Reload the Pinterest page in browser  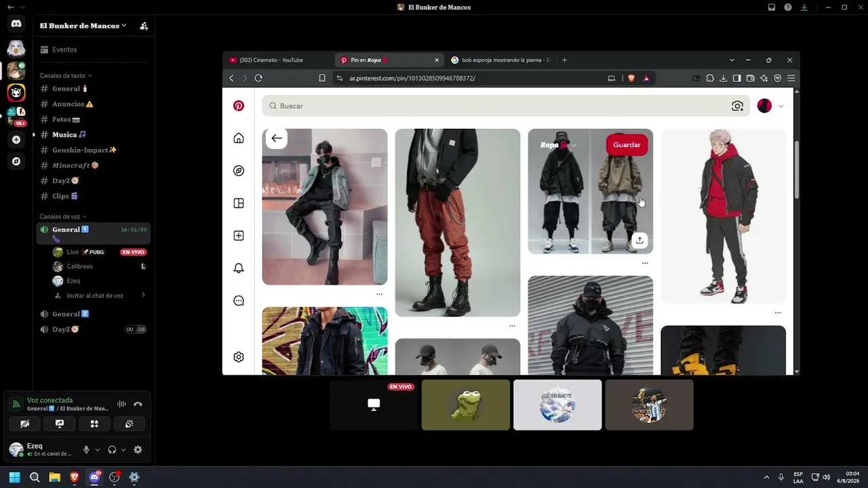tap(258, 78)
